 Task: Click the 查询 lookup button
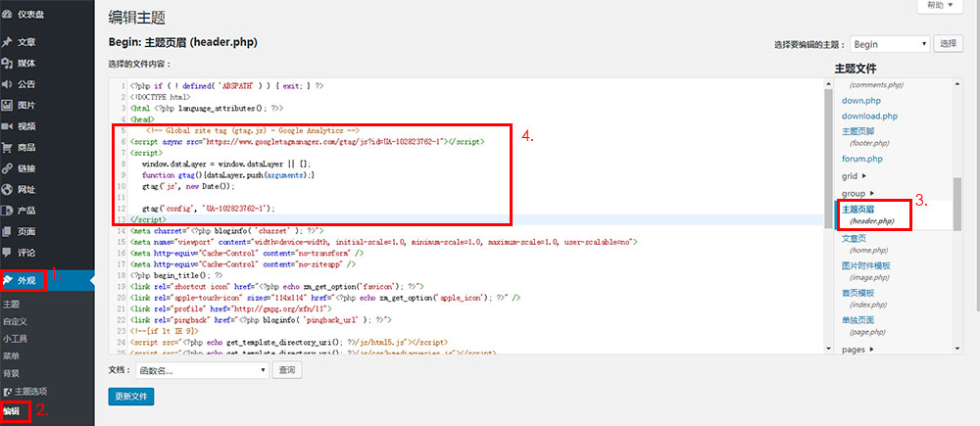[287, 370]
